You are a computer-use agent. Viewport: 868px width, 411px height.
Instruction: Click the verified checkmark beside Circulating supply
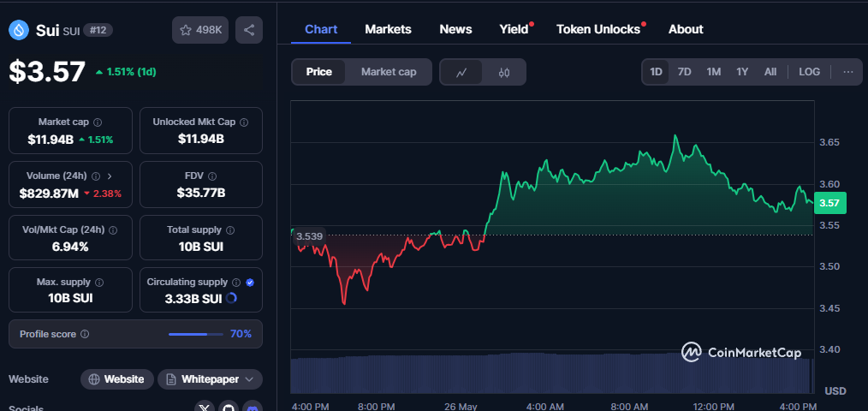tap(250, 283)
